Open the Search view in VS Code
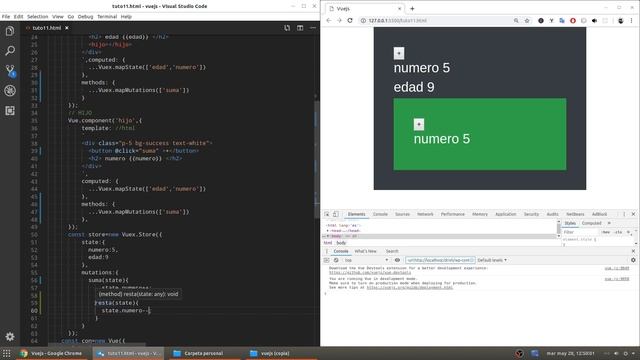The height and width of the screenshot is (360, 640). tap(10, 51)
